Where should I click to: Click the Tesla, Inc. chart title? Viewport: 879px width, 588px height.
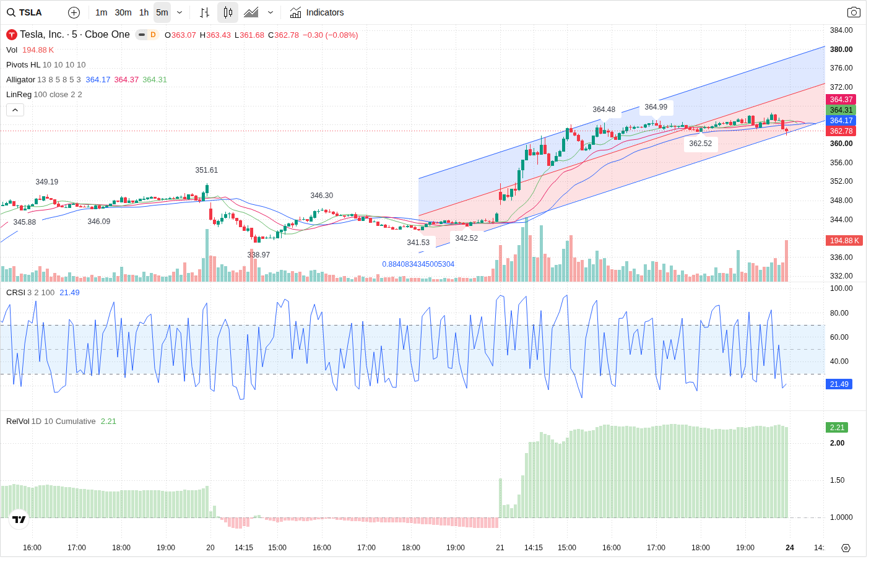click(75, 35)
